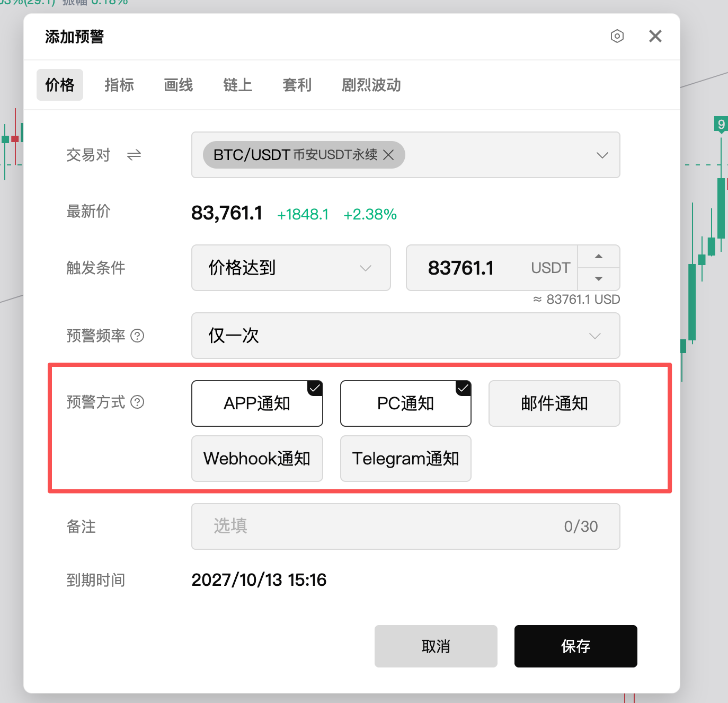The image size is (728, 703).
Task: Decrease trigger price with down arrow
Action: (x=599, y=279)
